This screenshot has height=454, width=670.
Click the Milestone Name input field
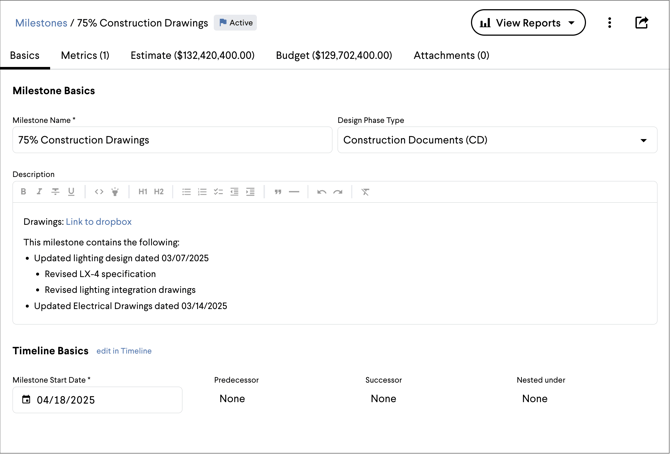pos(172,140)
